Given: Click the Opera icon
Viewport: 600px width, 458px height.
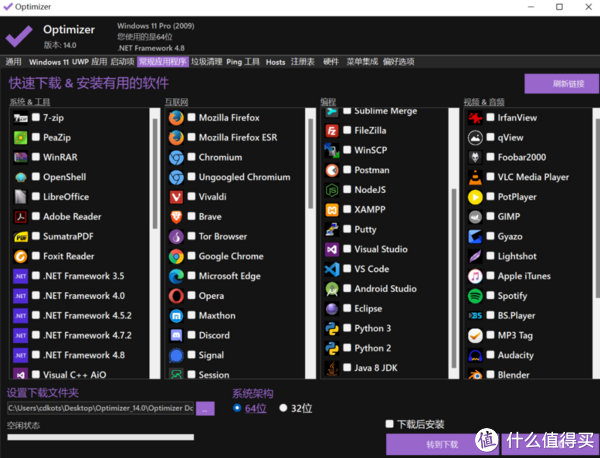Looking at the screenshot, I should (176, 296).
